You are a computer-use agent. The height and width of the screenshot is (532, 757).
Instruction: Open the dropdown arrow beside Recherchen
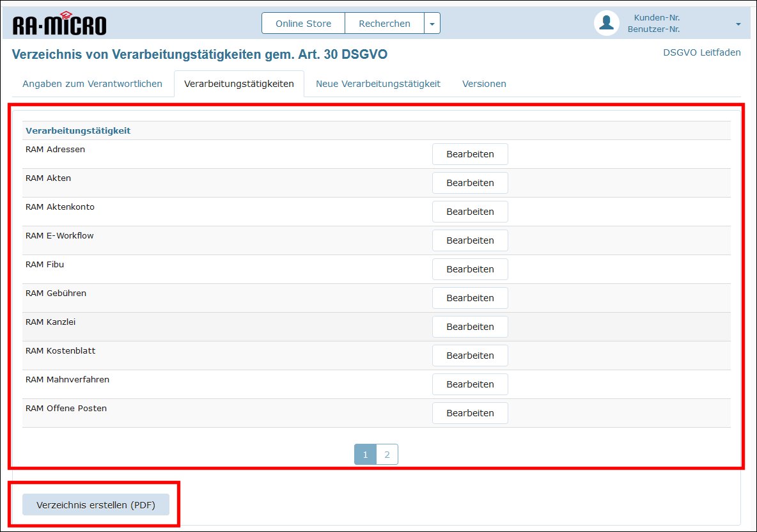click(x=432, y=24)
